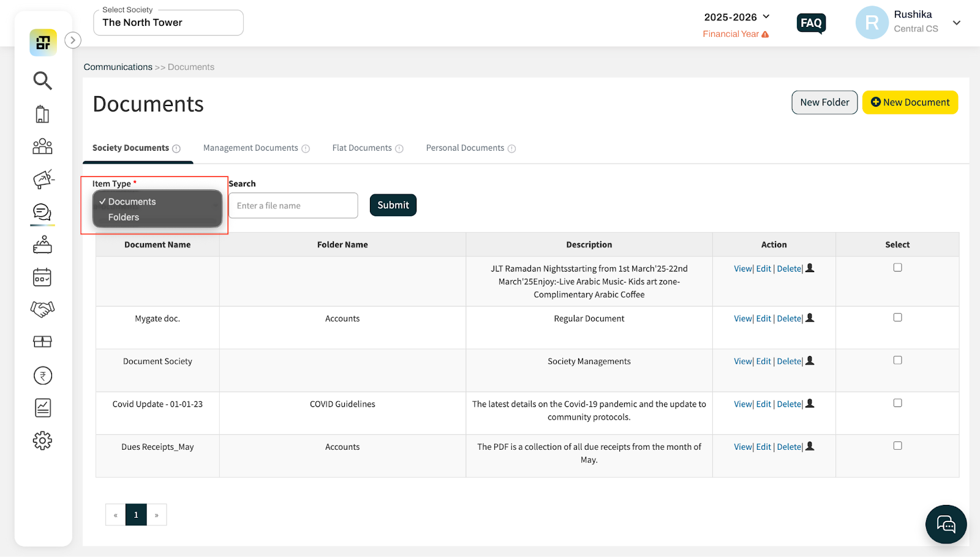
Task: Click the MyGate logo icon in sidebar
Action: coord(43,43)
